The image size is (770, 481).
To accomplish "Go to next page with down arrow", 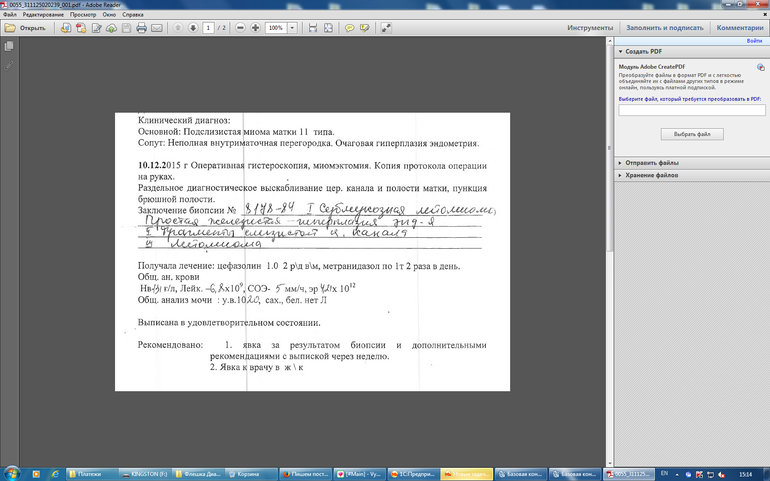I will 192,28.
